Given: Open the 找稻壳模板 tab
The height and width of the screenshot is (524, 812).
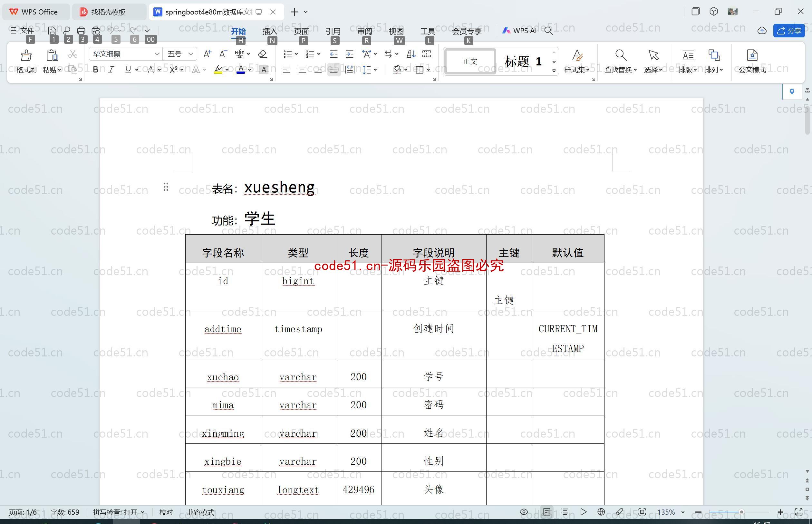Looking at the screenshot, I should point(109,12).
